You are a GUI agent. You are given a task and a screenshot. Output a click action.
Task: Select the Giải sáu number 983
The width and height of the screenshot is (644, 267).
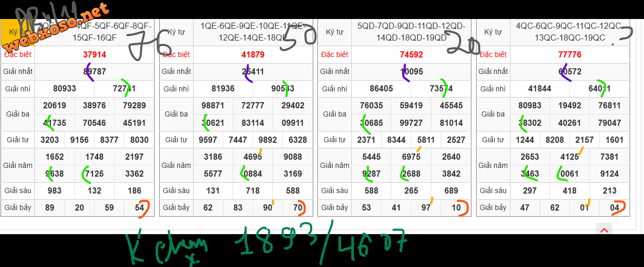point(54,190)
